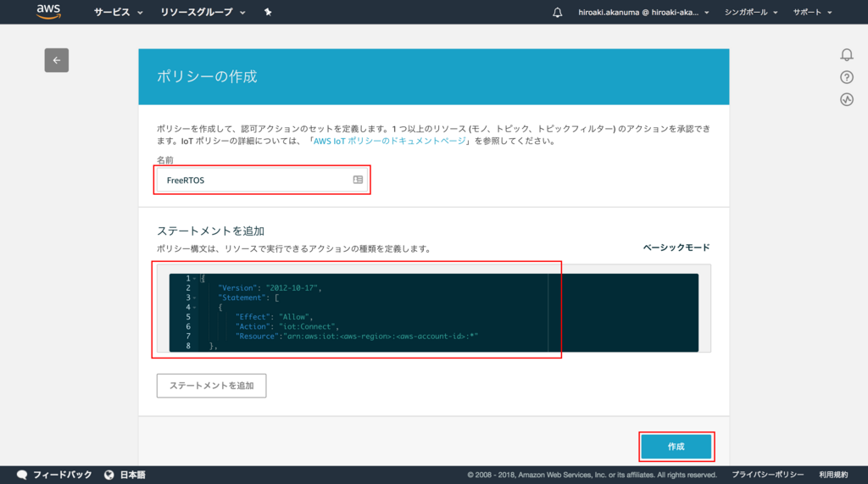Viewport: 868px width, 484px height.
Task: Click the ステートメントを追加 section heading
Action: click(210, 231)
